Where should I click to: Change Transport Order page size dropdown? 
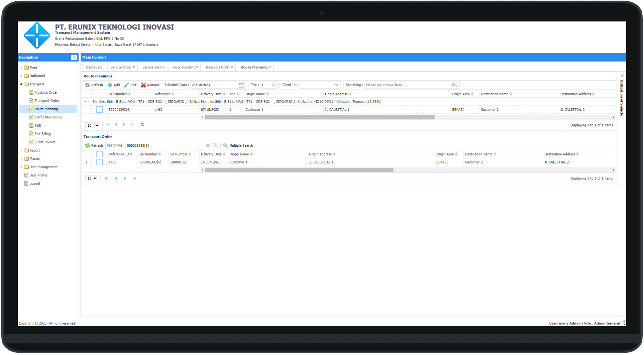click(92, 178)
